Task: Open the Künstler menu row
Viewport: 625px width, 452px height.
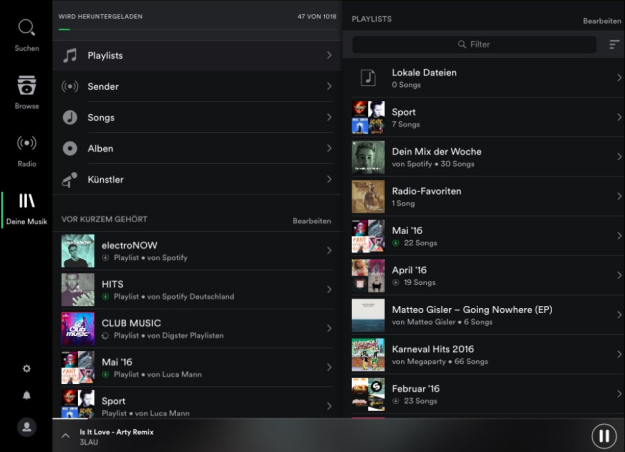Action: click(196, 180)
